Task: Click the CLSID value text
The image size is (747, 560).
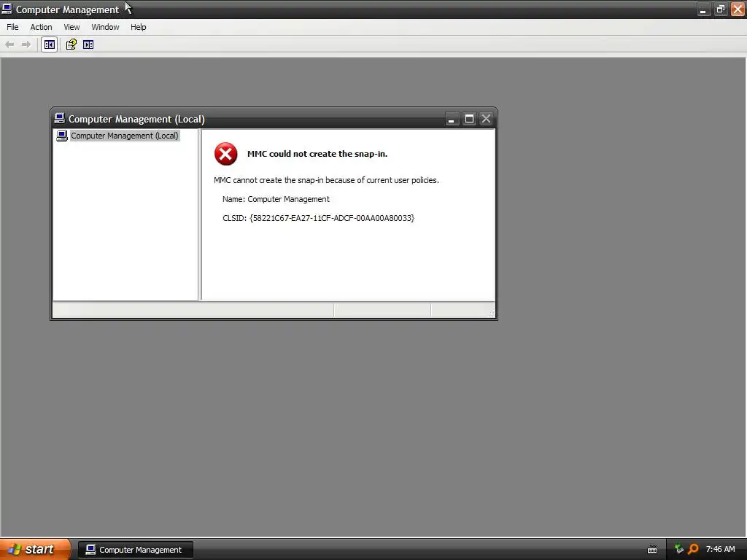Action: point(332,218)
